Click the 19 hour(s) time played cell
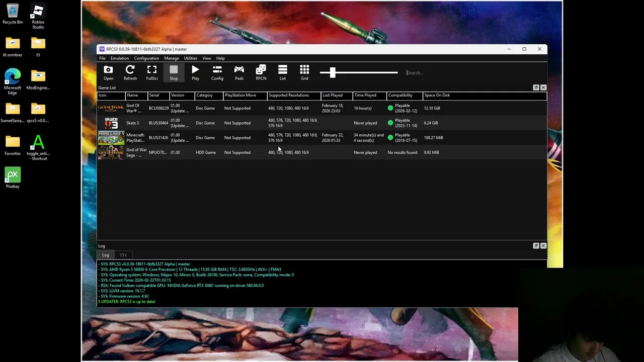 pyautogui.click(x=362, y=108)
